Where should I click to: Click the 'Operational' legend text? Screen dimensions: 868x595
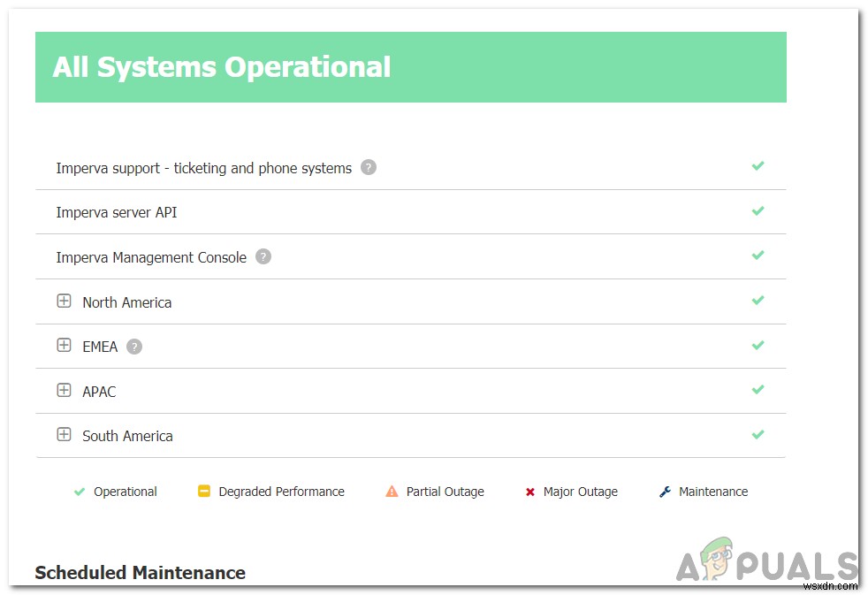(126, 492)
